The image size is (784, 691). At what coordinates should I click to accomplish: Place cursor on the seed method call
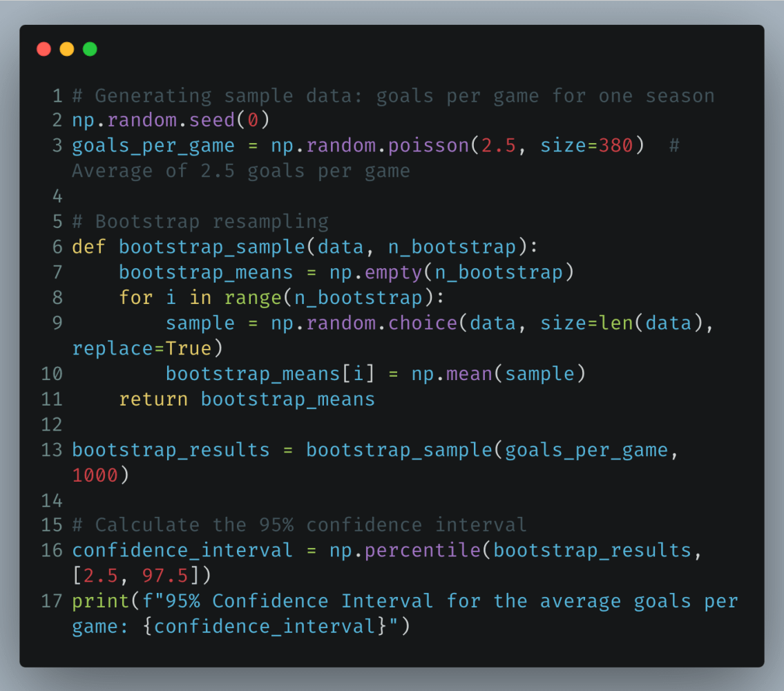click(212, 120)
